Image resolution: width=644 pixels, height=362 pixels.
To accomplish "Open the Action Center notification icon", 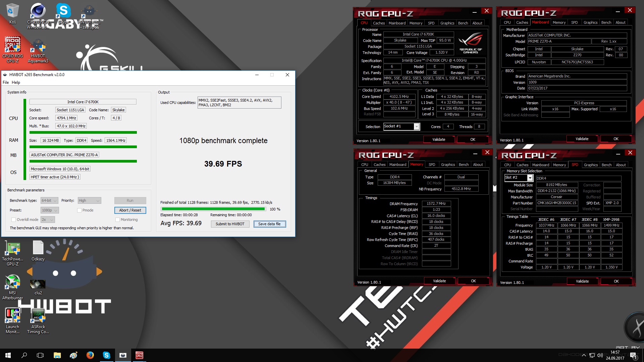I will click(633, 355).
